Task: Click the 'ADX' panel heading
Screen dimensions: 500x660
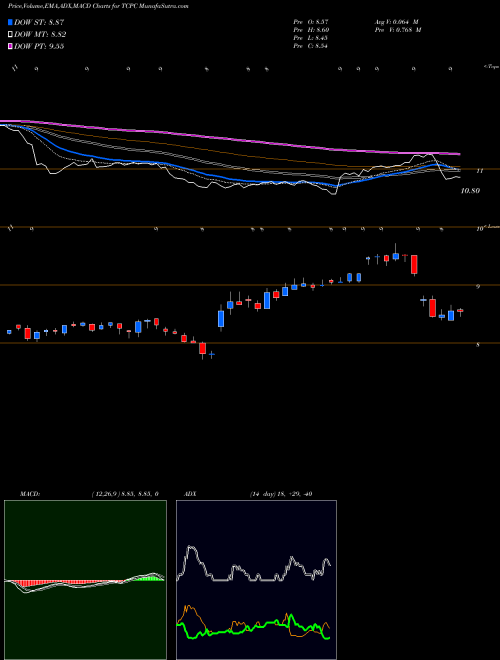Action: coord(191,494)
